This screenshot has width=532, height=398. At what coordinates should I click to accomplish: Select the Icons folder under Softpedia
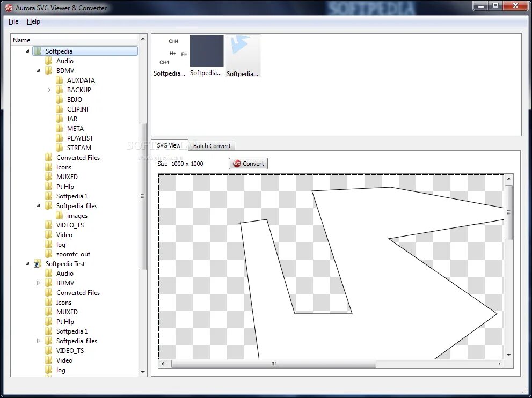pyautogui.click(x=64, y=167)
